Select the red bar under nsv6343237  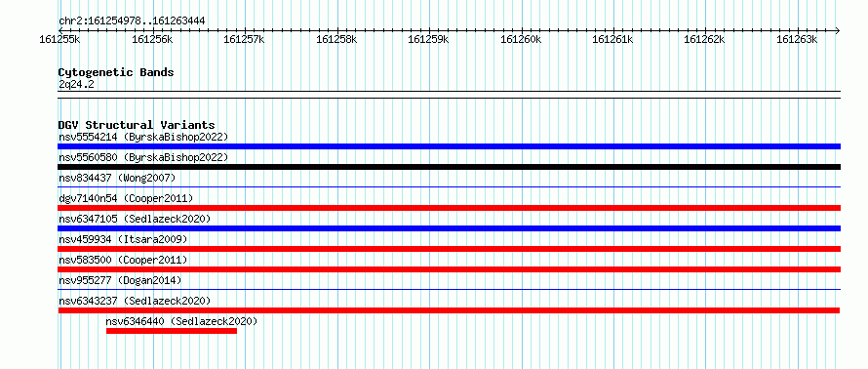click(449, 310)
